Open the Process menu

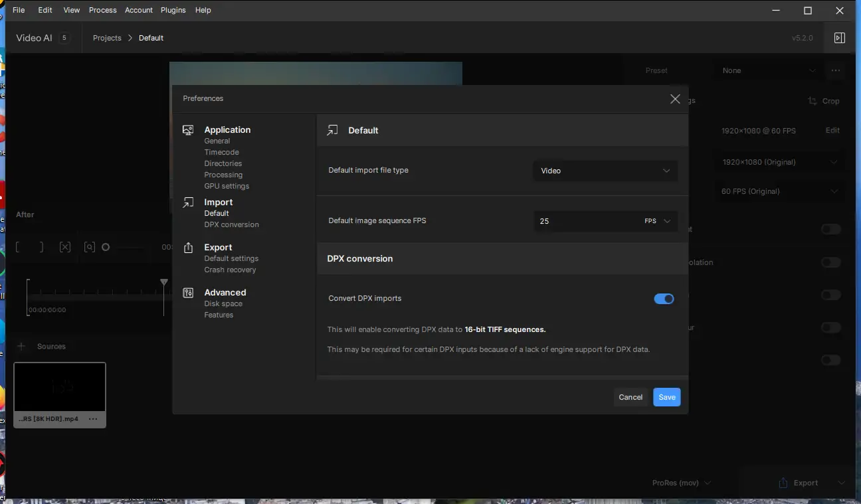coord(103,10)
